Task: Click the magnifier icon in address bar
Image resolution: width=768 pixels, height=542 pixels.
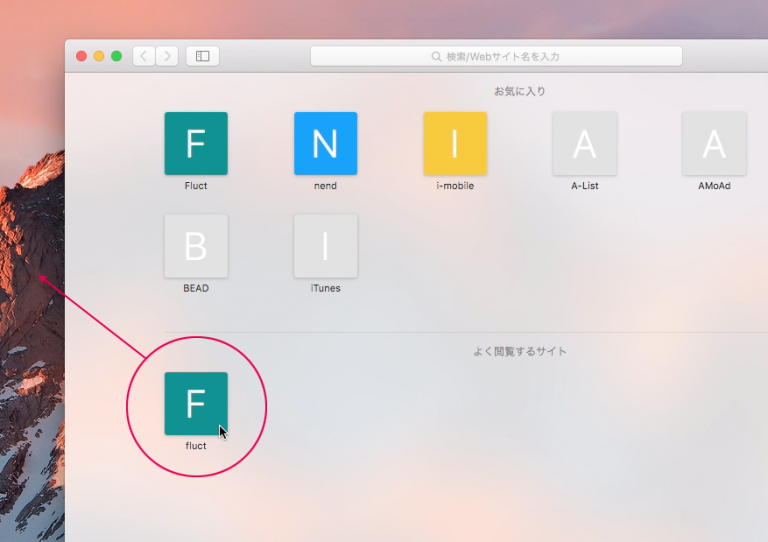Action: point(436,57)
